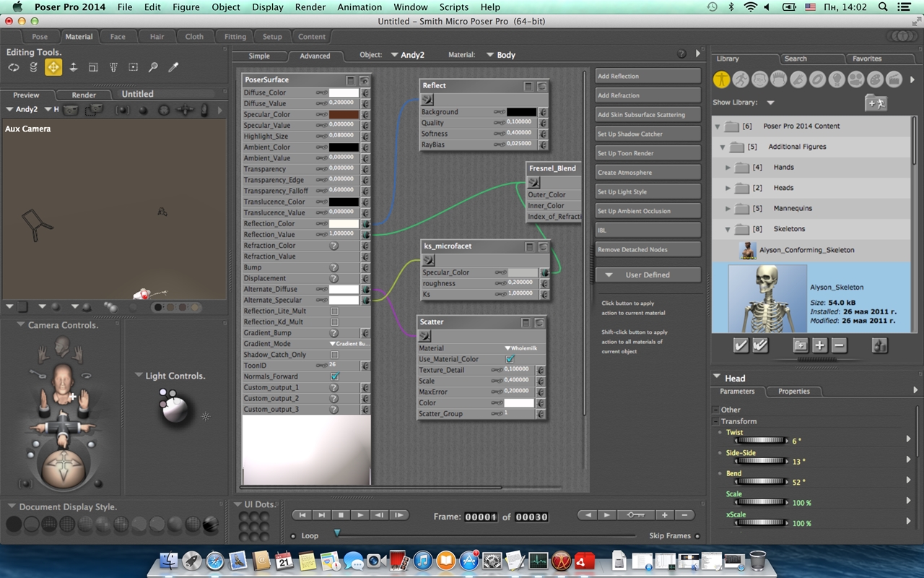This screenshot has width=924, height=578.
Task: Click the create new library folder icon
Action: [800, 345]
